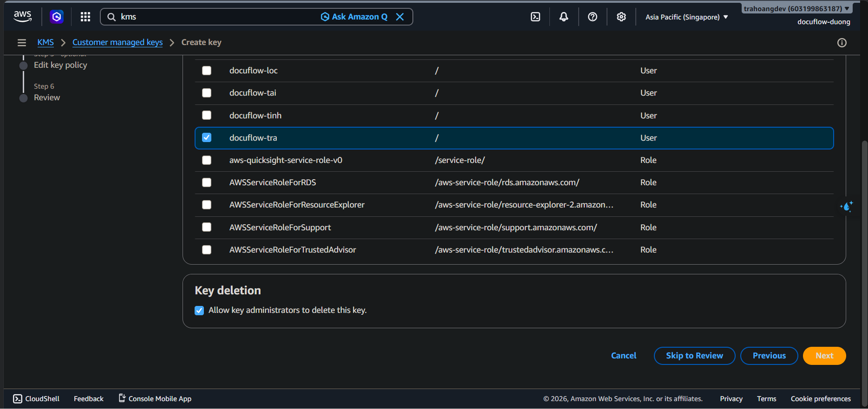The height and width of the screenshot is (409, 868).
Task: Open the info panel icon
Action: coord(842,43)
